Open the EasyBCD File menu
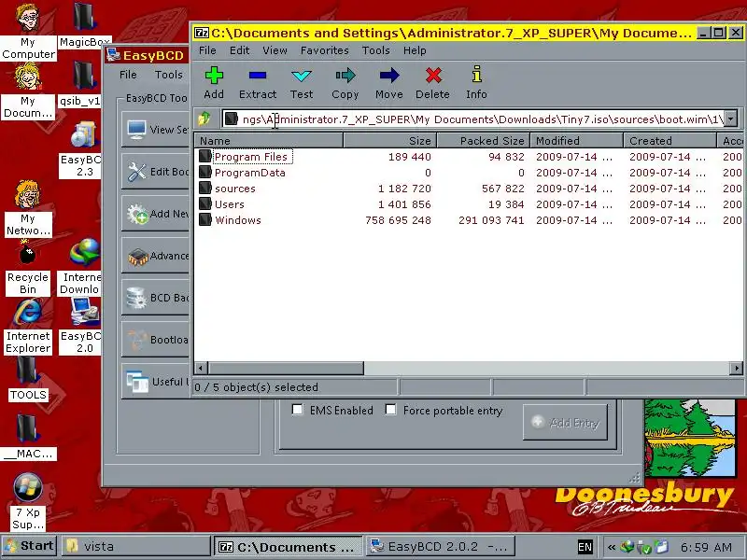This screenshot has width=747, height=560. (x=128, y=75)
